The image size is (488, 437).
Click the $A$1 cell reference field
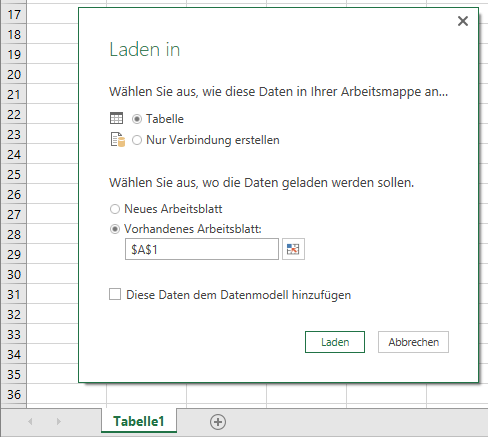202,249
